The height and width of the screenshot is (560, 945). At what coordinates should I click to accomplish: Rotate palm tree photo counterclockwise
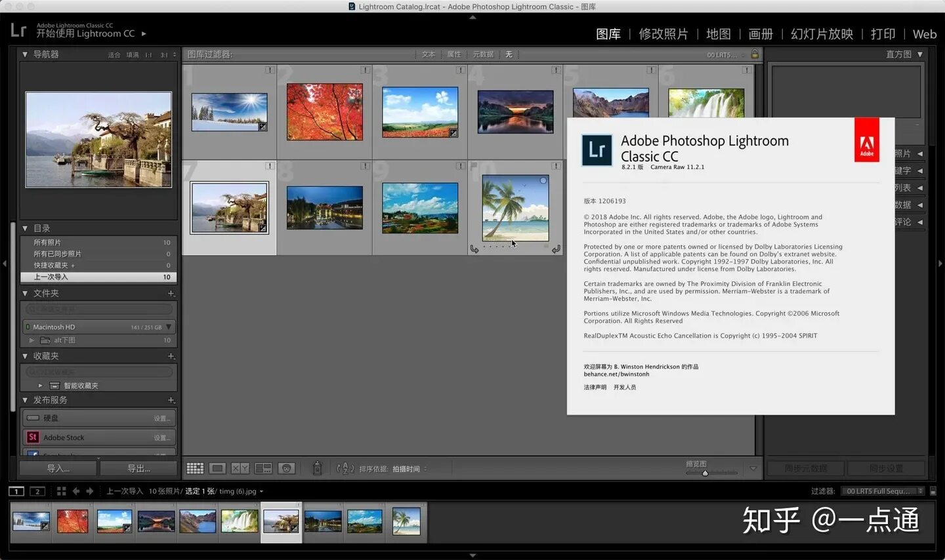pyautogui.click(x=474, y=249)
